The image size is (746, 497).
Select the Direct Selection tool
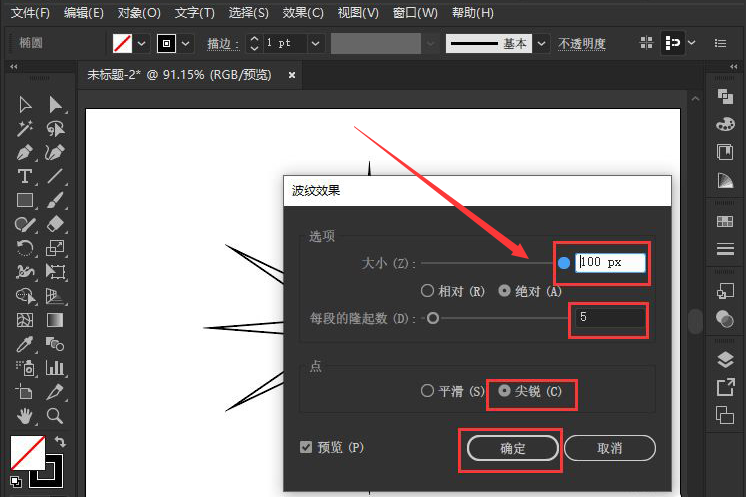tap(55, 105)
